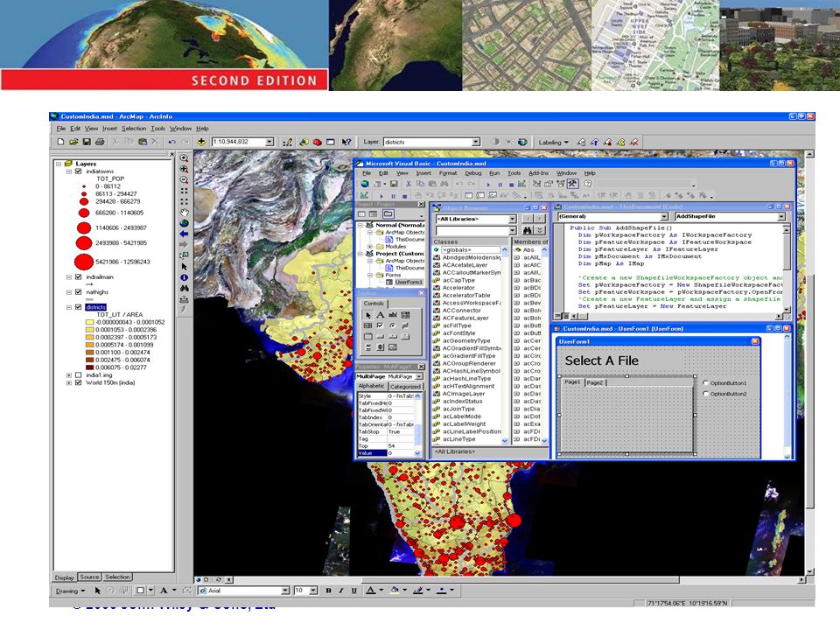Click the Fixed Zoom In icon

pyautogui.click(x=185, y=191)
